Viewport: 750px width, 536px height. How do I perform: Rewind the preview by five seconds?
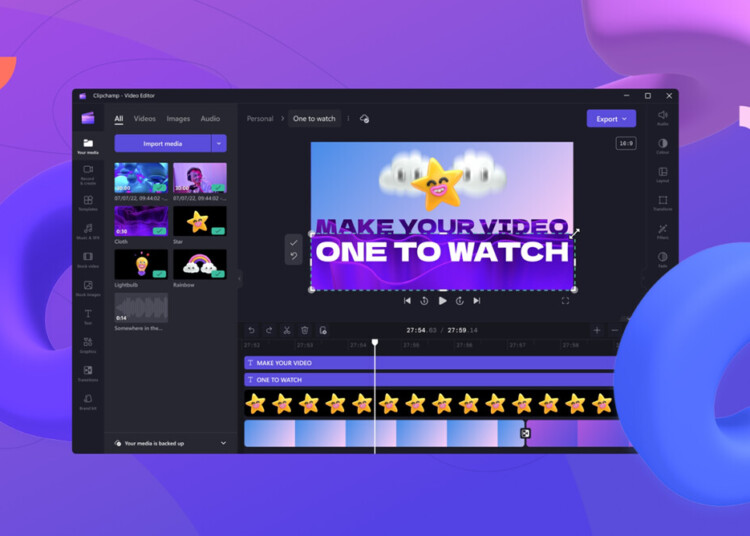pos(424,301)
